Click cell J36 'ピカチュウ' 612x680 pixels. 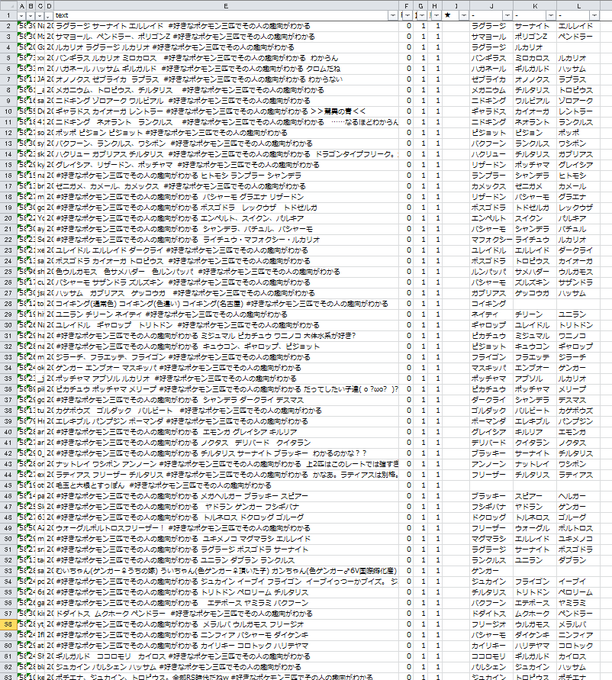491,389
